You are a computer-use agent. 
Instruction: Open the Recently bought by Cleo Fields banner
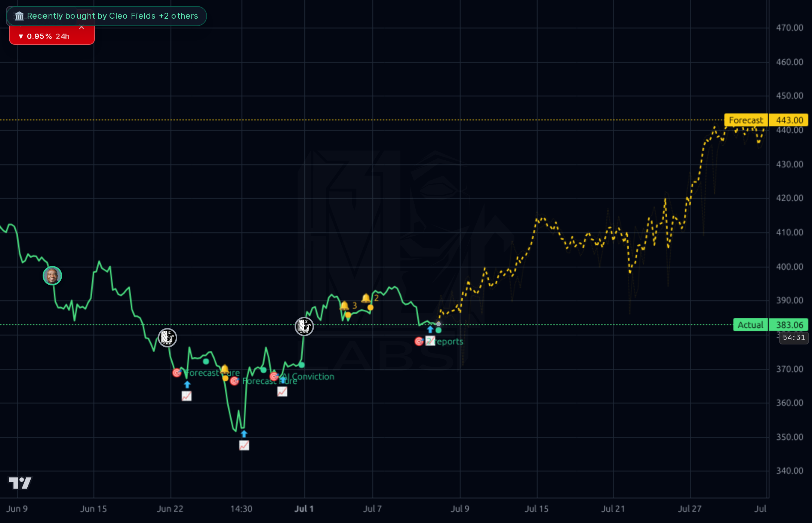pos(107,16)
